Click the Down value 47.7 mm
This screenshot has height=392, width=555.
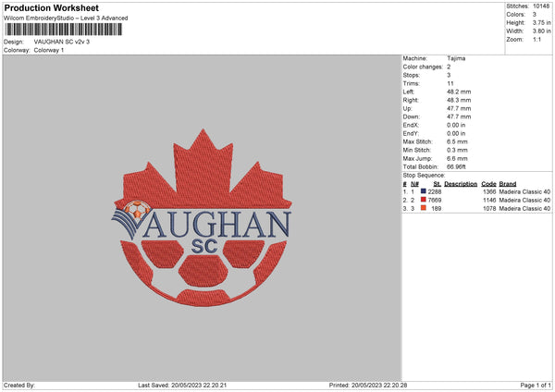459,116
